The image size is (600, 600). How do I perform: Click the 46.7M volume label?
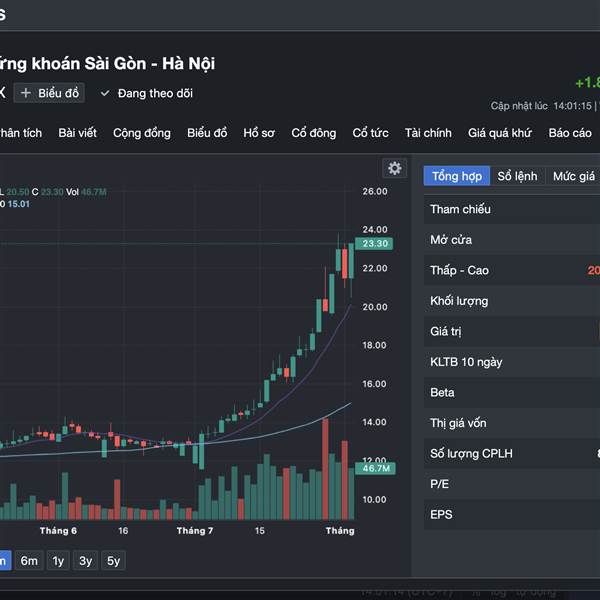click(x=375, y=468)
